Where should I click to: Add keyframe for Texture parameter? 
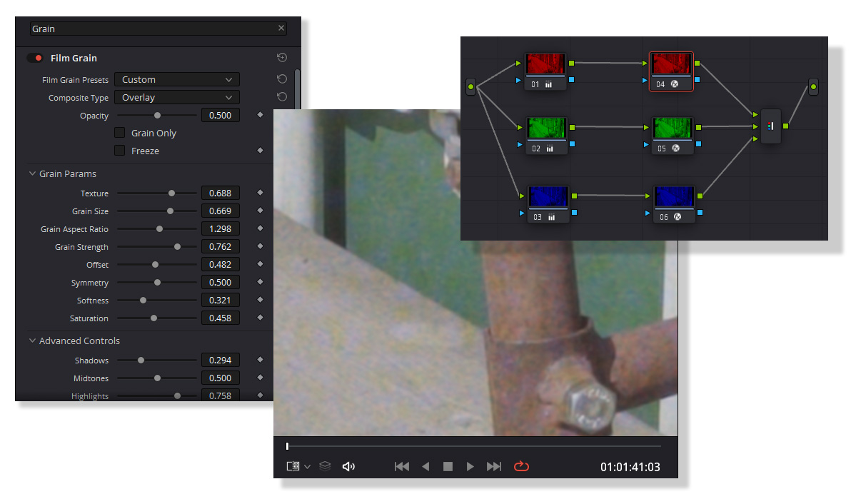click(x=260, y=193)
